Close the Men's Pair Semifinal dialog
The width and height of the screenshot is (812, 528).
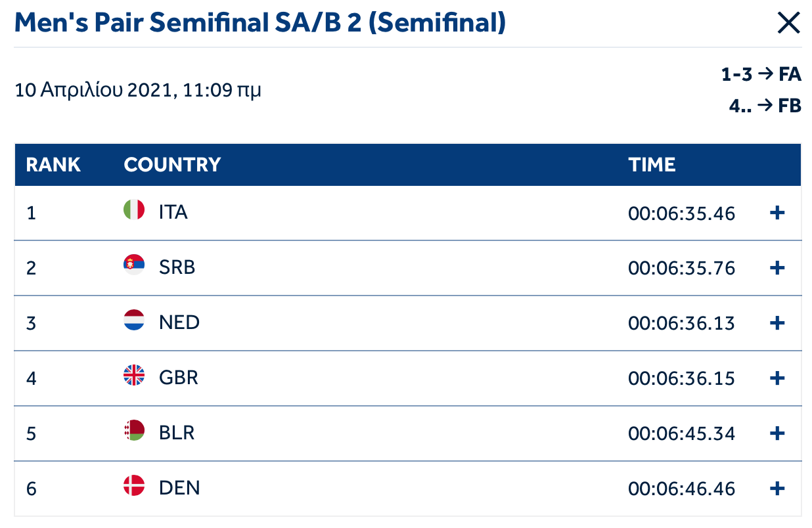tap(788, 24)
